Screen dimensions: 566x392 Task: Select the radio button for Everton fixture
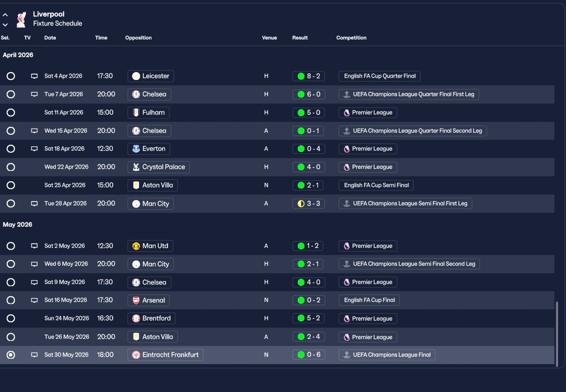(x=11, y=149)
